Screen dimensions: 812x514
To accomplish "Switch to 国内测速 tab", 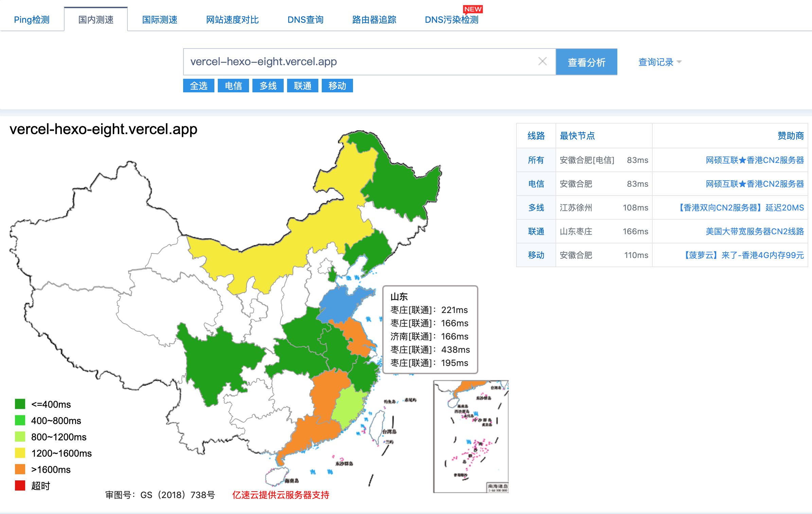I will click(x=96, y=20).
